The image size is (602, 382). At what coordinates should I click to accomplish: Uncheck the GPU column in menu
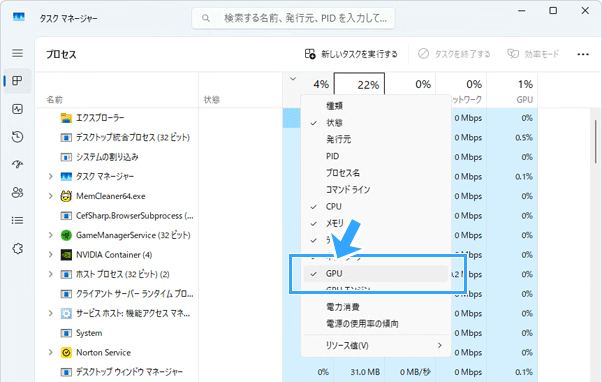point(375,274)
